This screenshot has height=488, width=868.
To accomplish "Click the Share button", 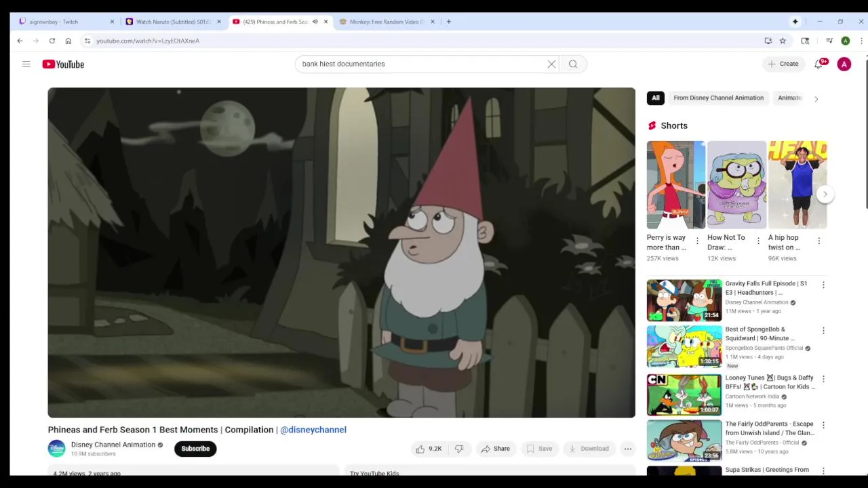I will coord(495,449).
